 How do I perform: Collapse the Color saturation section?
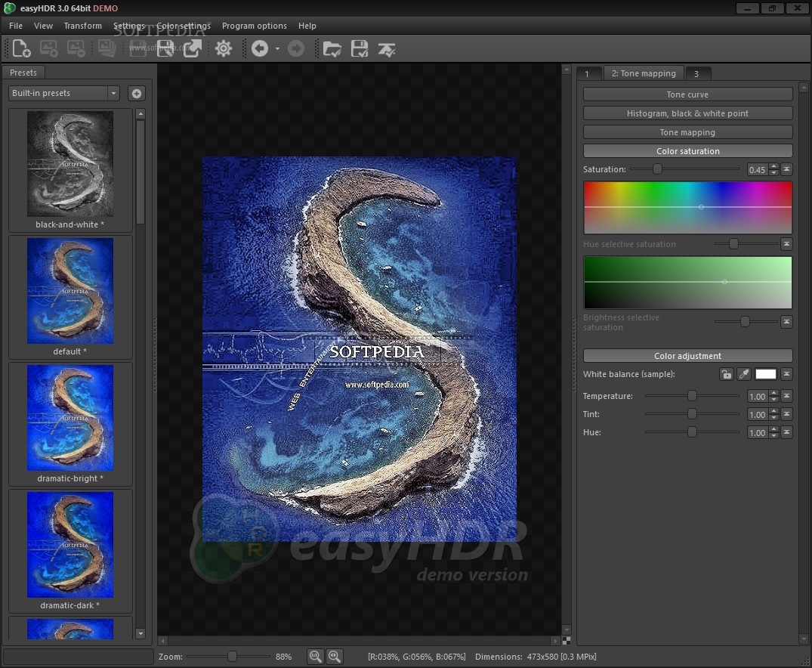click(687, 151)
